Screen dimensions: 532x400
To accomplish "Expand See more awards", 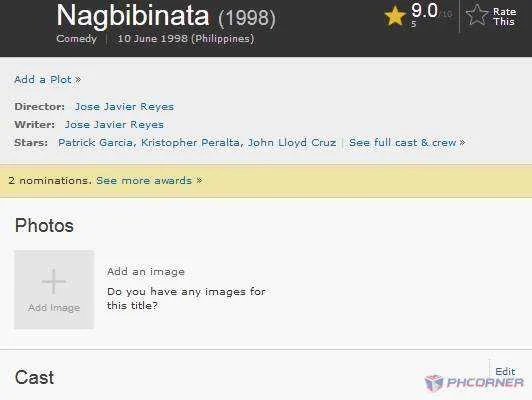I will pos(149,180).
